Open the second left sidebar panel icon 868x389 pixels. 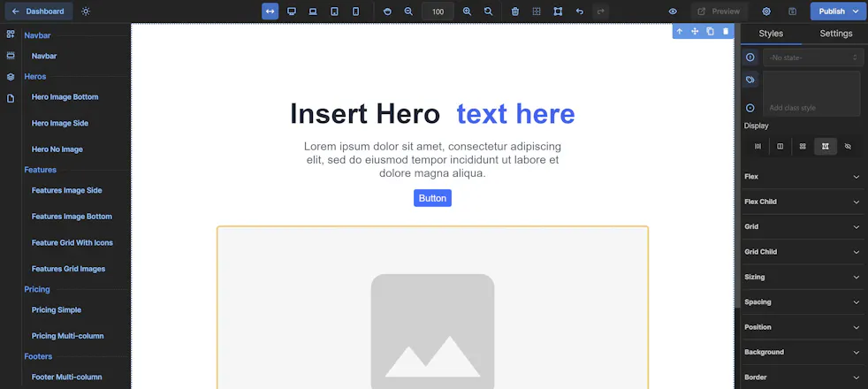(x=11, y=56)
